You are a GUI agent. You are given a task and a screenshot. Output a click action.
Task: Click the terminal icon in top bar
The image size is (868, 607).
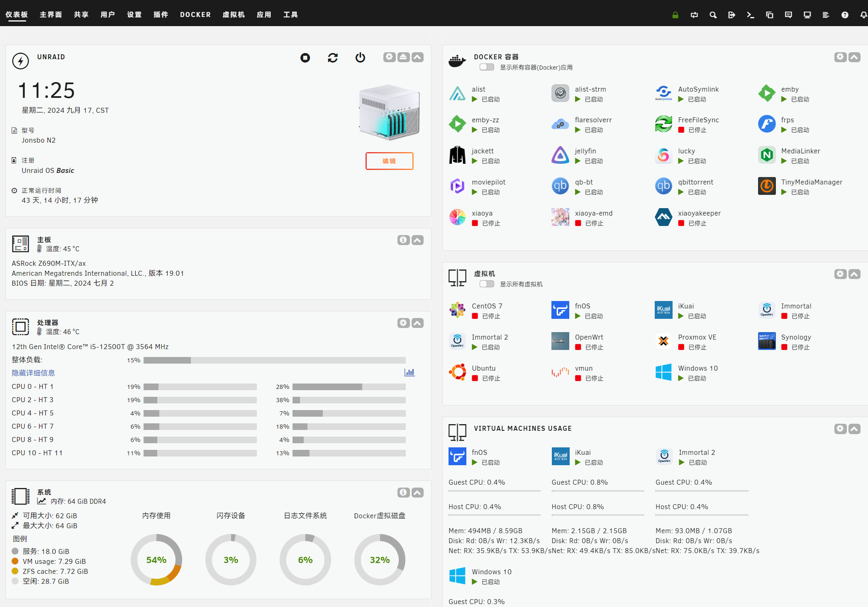(x=750, y=15)
